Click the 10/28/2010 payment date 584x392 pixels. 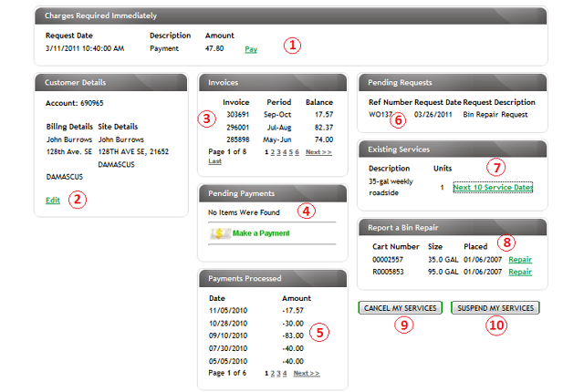(228, 324)
